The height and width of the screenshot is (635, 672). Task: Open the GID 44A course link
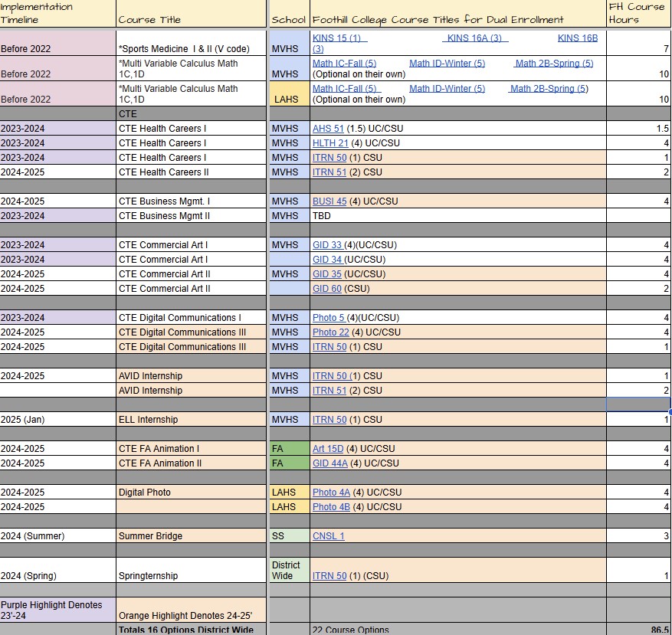[x=330, y=463]
